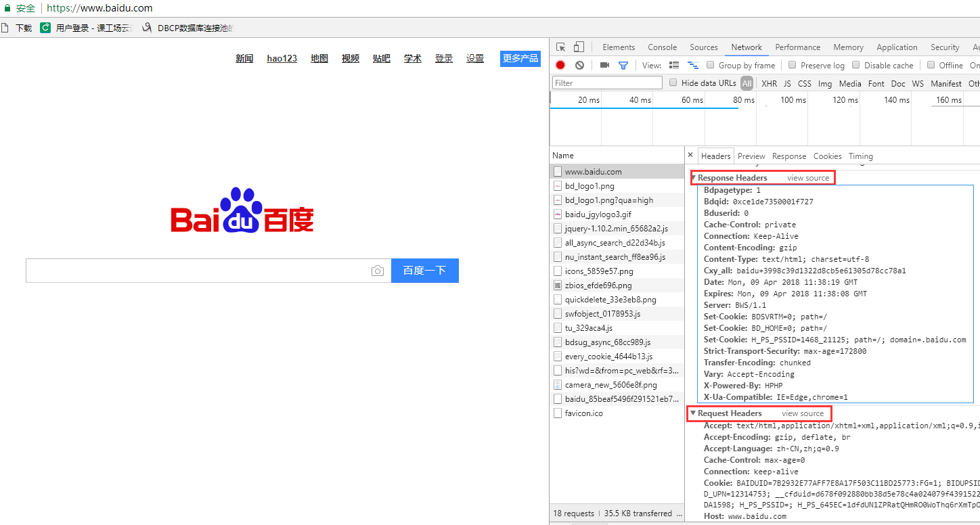The image size is (980, 525).
Task: Click the Baidu logo image
Action: tap(242, 210)
